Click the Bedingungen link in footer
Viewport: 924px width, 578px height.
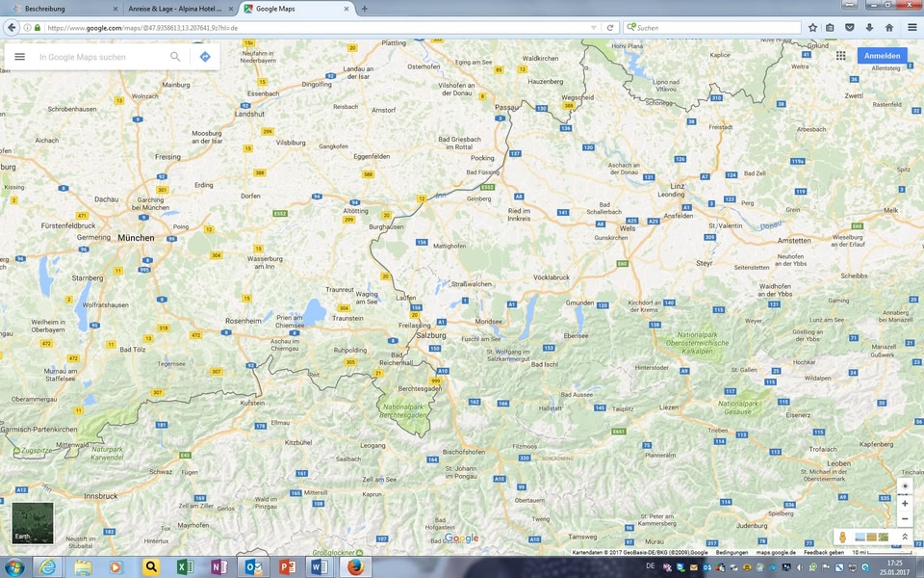[731, 553]
